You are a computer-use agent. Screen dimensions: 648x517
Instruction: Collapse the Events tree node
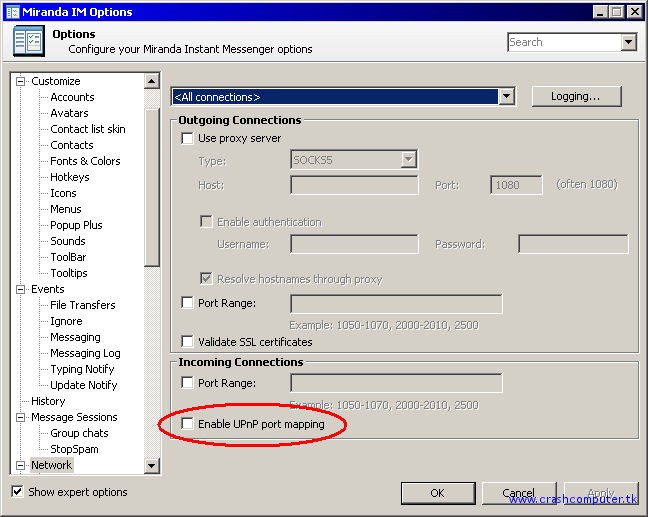(x=20, y=289)
